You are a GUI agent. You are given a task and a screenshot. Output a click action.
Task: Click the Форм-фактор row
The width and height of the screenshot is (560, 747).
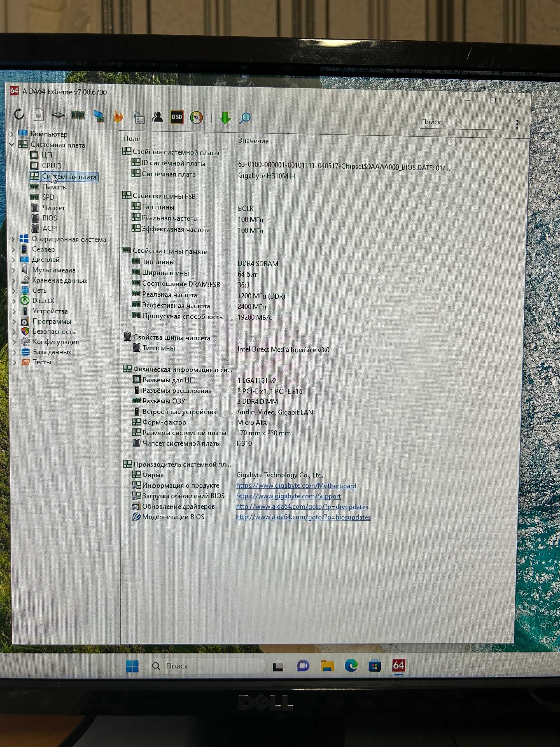click(x=199, y=422)
